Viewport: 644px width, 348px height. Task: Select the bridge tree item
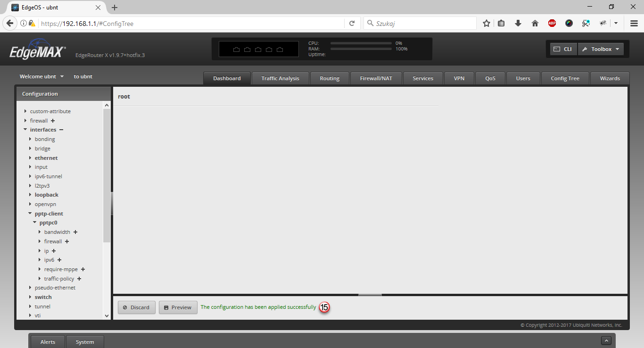[42, 149]
